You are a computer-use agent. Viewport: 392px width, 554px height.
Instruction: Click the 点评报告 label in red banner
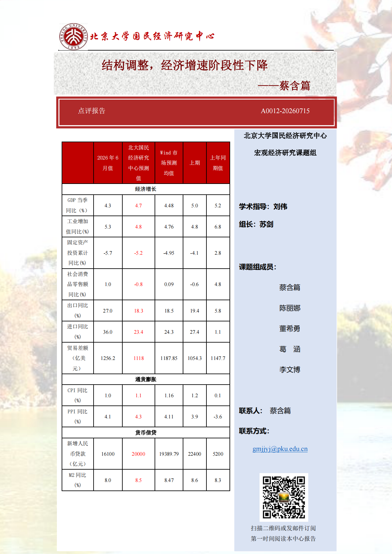click(x=92, y=111)
